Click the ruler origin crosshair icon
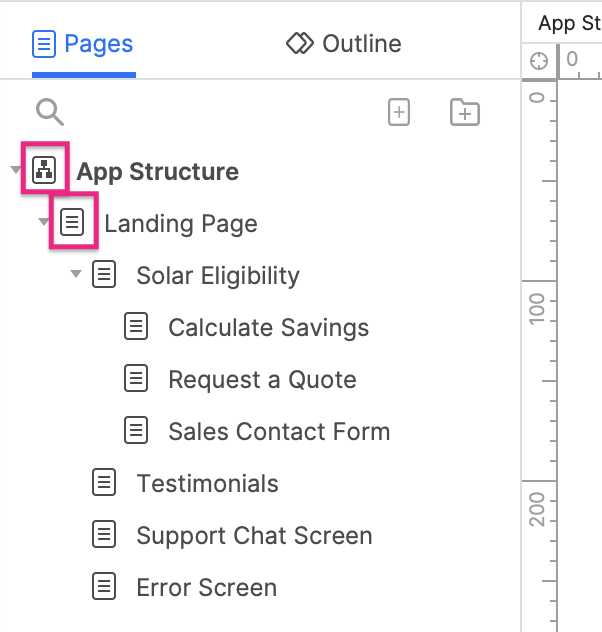The image size is (602, 632). coord(539,61)
